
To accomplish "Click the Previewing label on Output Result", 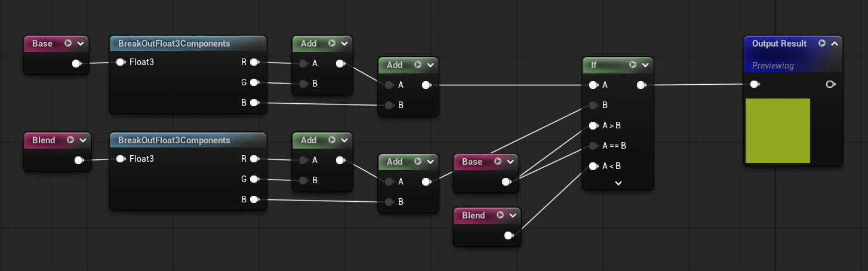I will tap(773, 66).
